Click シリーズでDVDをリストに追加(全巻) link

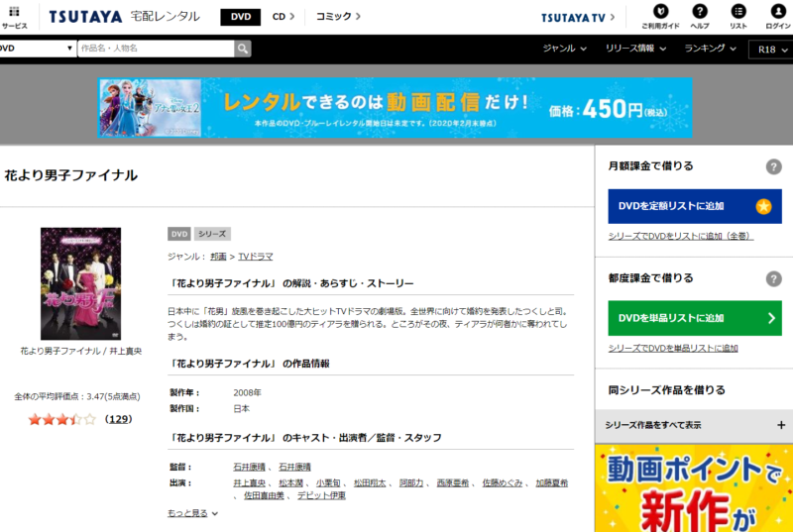pos(681,236)
